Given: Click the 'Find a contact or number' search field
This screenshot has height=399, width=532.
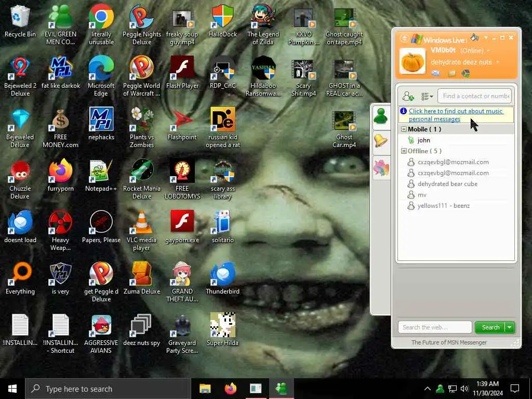Looking at the screenshot, I should pyautogui.click(x=474, y=96).
